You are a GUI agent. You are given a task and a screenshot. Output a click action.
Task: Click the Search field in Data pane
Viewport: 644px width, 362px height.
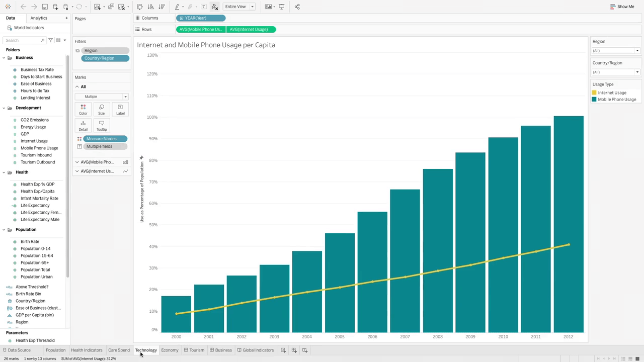pos(24,40)
